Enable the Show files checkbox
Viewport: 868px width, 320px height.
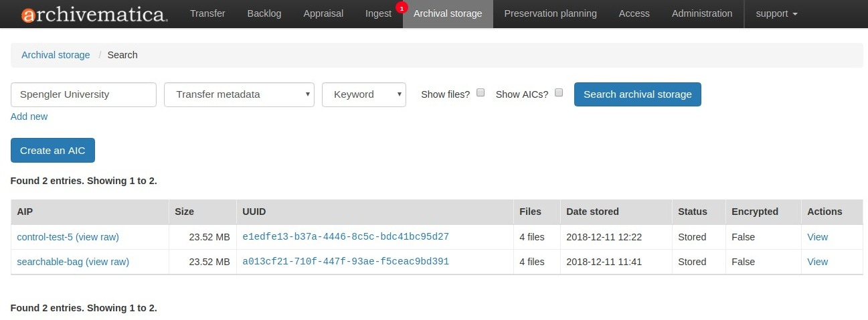point(481,93)
